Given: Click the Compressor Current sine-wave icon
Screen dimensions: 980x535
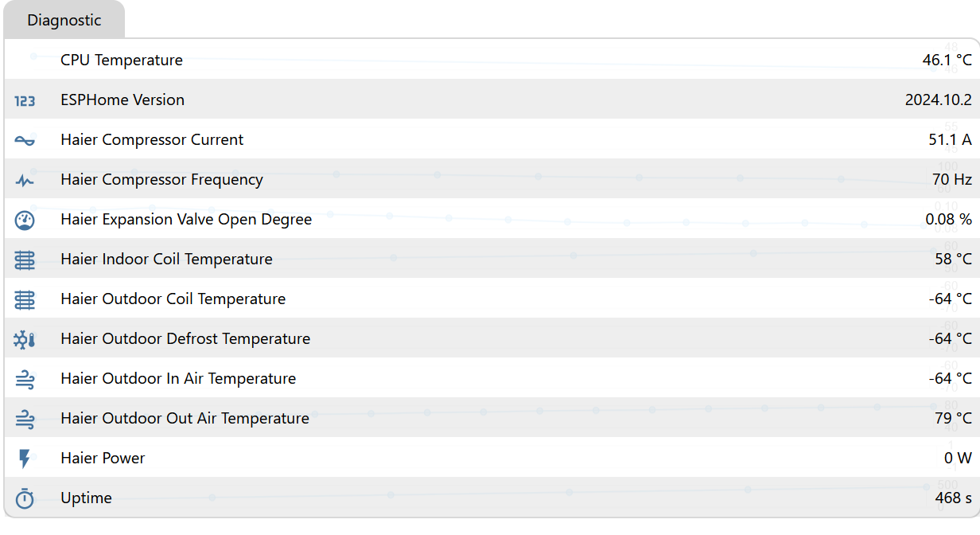Looking at the screenshot, I should pyautogui.click(x=25, y=140).
